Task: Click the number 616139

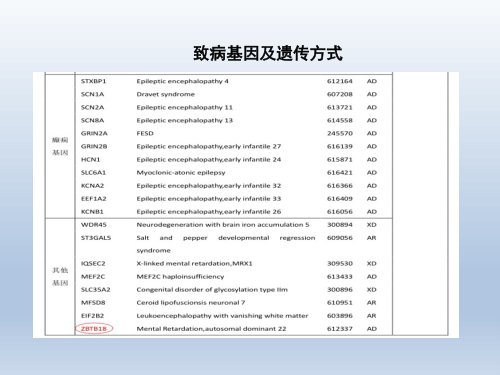Action: 339,146
